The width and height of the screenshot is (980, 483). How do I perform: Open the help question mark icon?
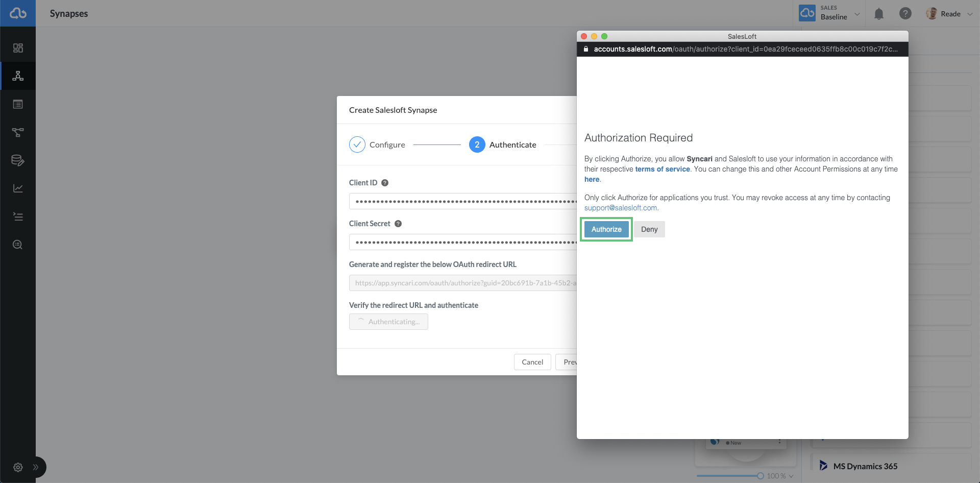[905, 14]
